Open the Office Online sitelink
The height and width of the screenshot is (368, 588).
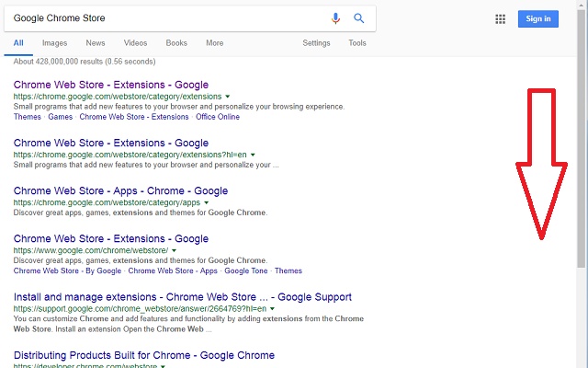(x=218, y=117)
